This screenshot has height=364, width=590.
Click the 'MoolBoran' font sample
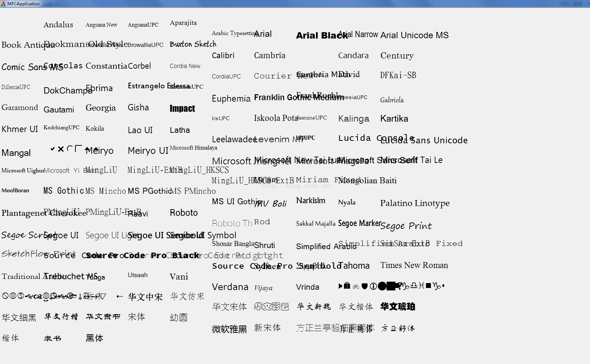[15, 191]
